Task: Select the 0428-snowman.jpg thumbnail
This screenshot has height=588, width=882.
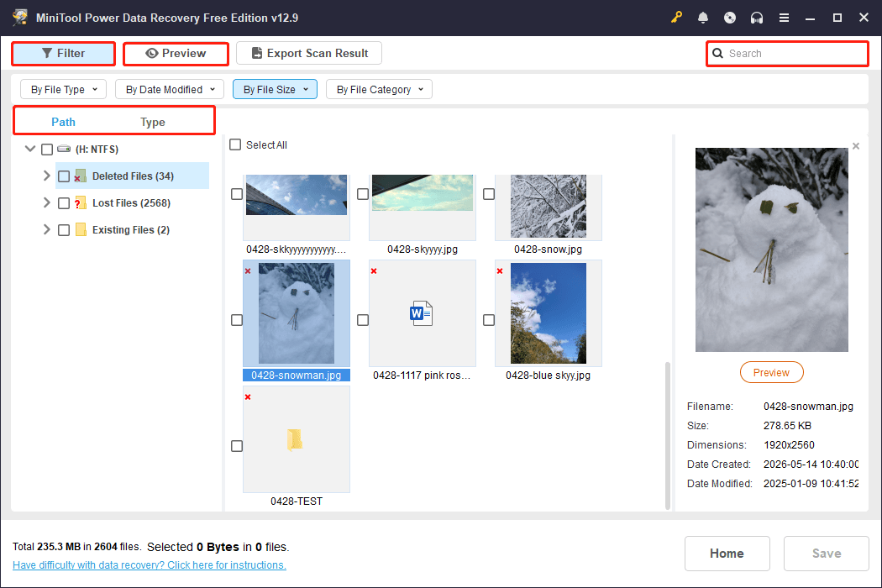Action: pos(297,313)
